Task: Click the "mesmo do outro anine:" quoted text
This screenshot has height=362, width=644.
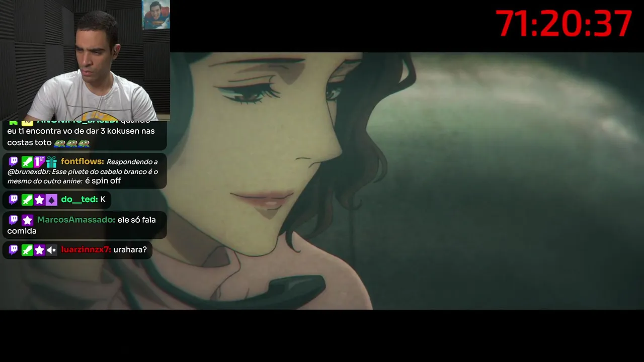Action: [x=45, y=182]
